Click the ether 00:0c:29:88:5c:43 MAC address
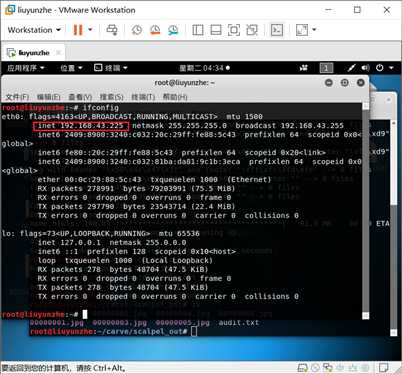This screenshot has height=374, width=402. pyautogui.click(x=89, y=180)
